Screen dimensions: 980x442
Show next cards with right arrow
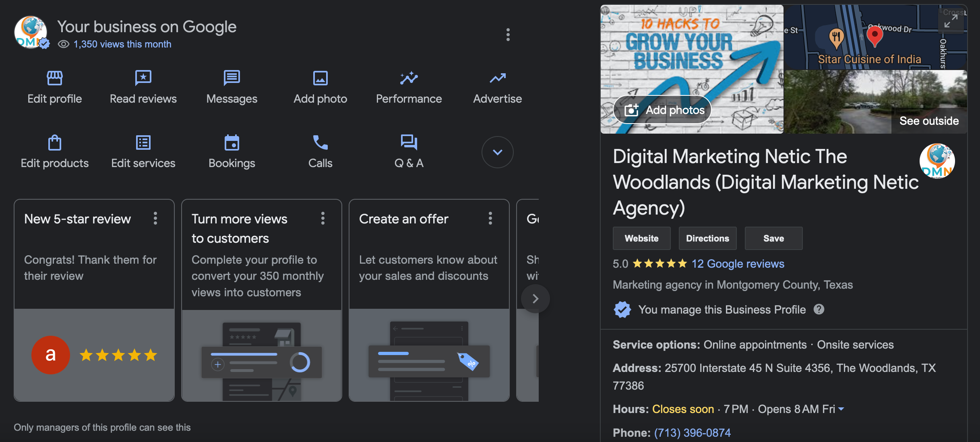pyautogui.click(x=535, y=299)
